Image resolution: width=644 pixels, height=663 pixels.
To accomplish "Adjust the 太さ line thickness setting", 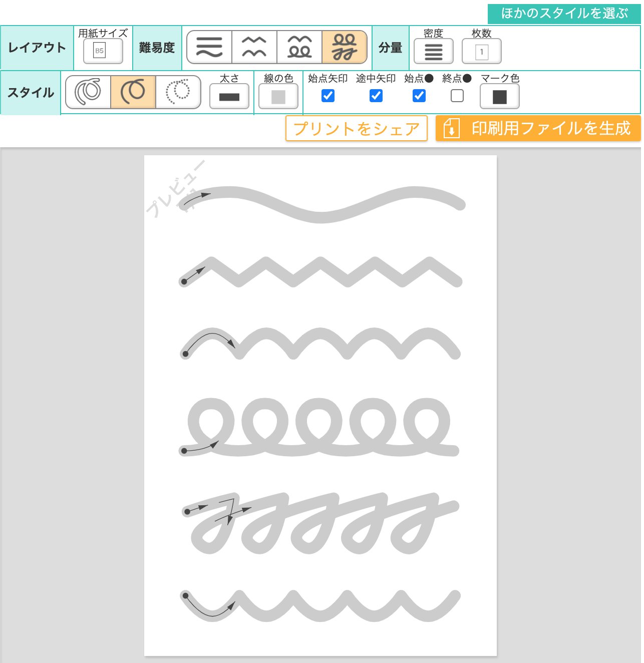I will coord(229,95).
